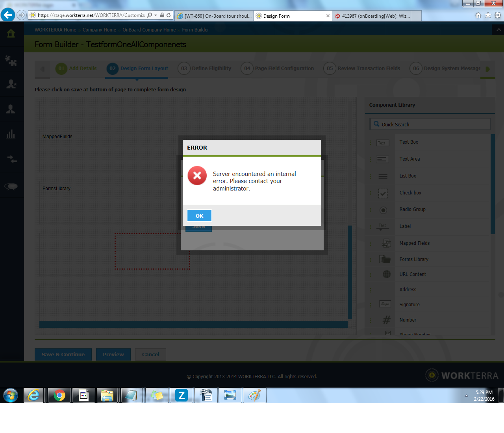Click the Save & Continue button
Screen dimensions: 504x433
[63, 354]
